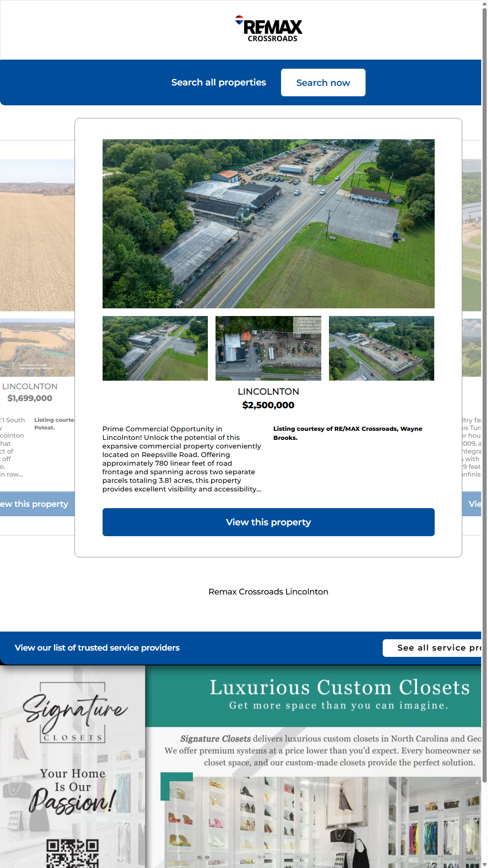Click the left listing's map thumbnail
Screen dimensions: 488x868
[37, 348]
